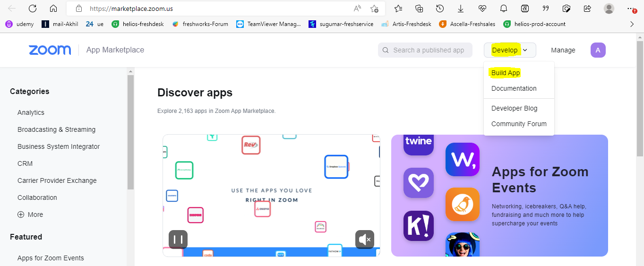The width and height of the screenshot is (644, 266).
Task: Select the Collaboration category
Action: pos(37,197)
